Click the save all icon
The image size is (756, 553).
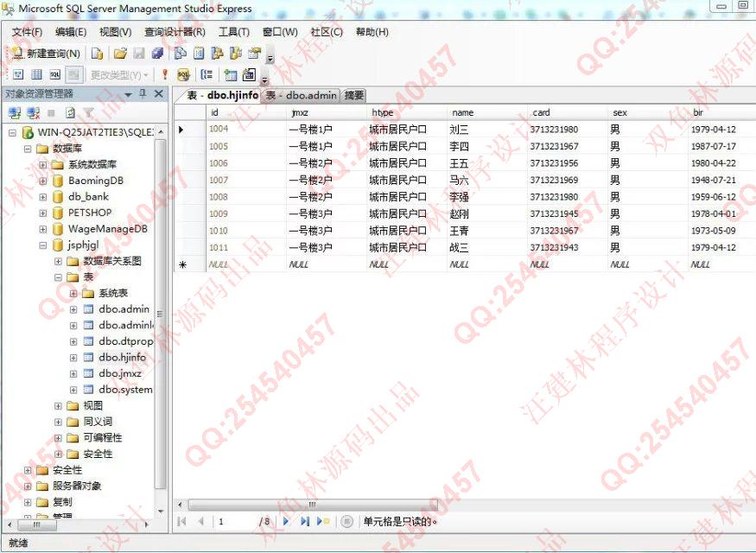[157, 54]
